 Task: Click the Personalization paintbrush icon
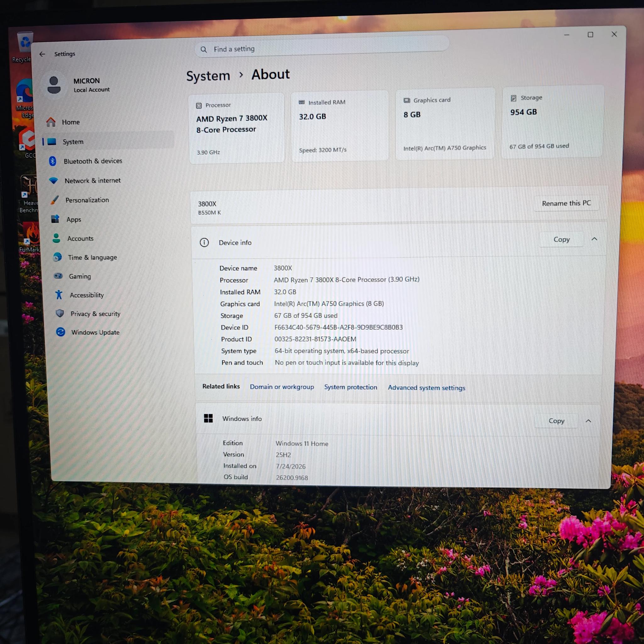55,200
